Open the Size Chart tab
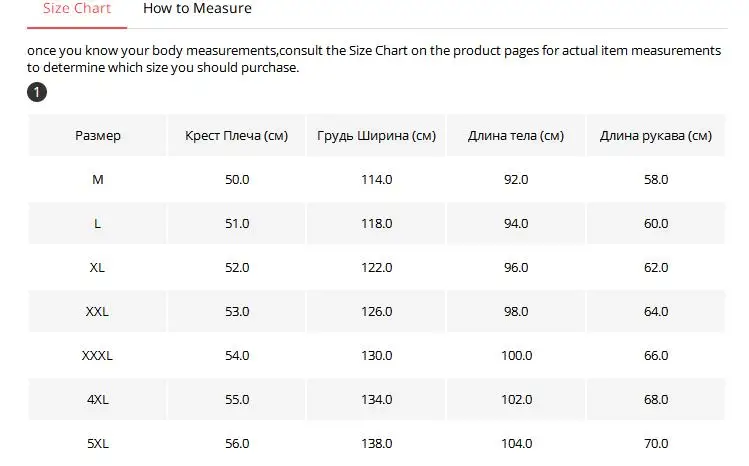The image size is (749, 466). (77, 9)
